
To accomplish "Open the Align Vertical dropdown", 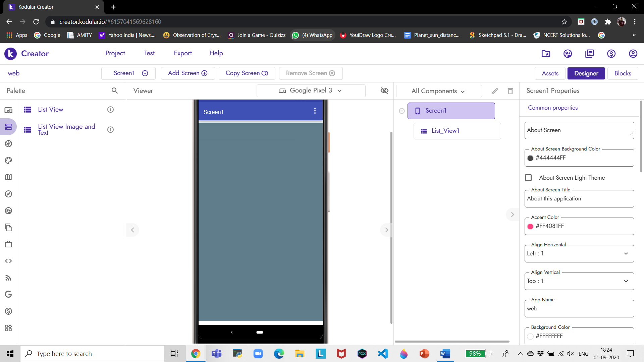I will pos(626,281).
